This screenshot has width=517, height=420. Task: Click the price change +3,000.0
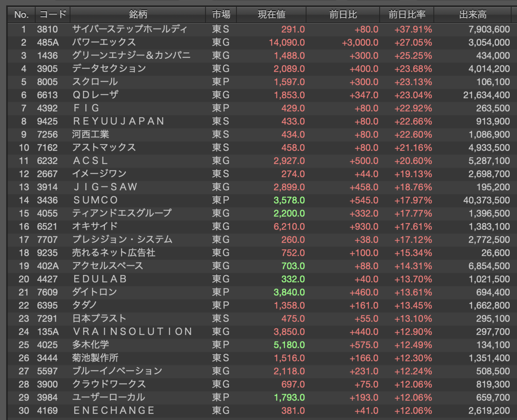click(x=360, y=42)
